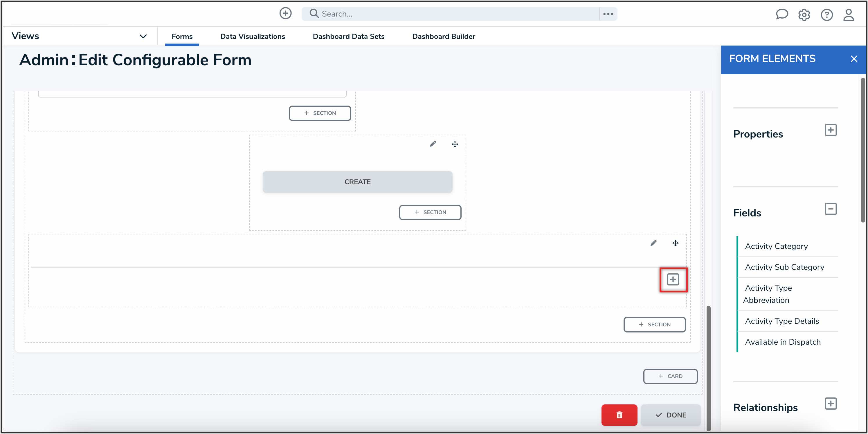Select the Activity Sub Category field
The image size is (868, 434).
point(784,267)
